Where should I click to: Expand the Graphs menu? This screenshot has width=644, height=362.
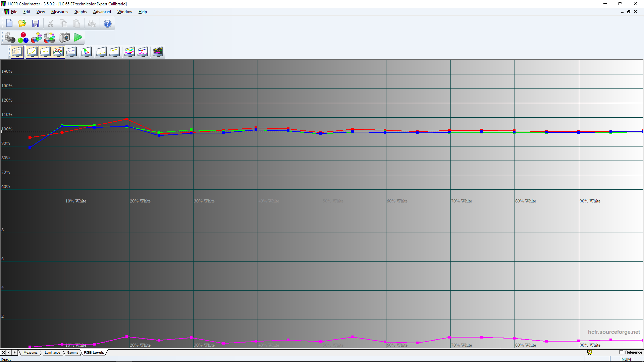[x=80, y=12]
